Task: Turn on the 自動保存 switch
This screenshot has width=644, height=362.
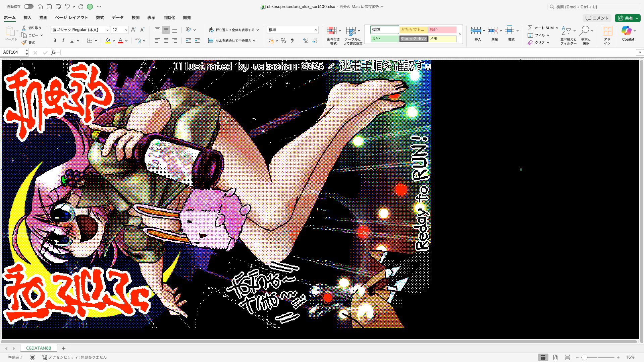Action: click(x=29, y=6)
